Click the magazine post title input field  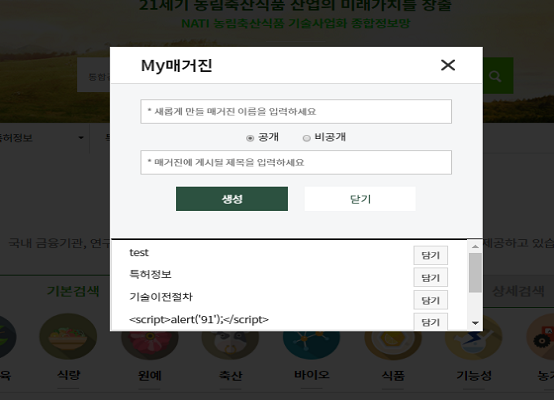tap(296, 162)
